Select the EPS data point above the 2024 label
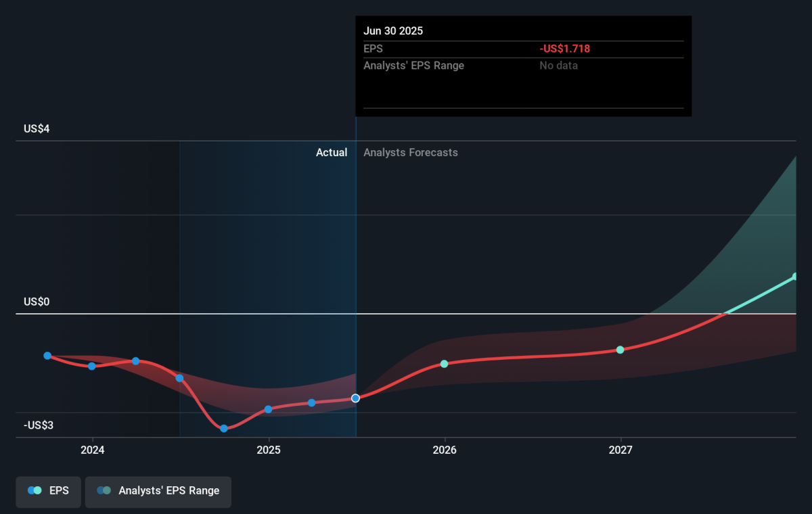The height and width of the screenshot is (514, 812). click(x=92, y=366)
